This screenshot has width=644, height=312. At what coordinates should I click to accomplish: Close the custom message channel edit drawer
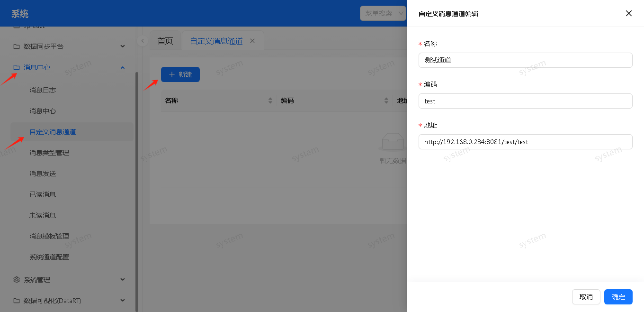tap(628, 13)
